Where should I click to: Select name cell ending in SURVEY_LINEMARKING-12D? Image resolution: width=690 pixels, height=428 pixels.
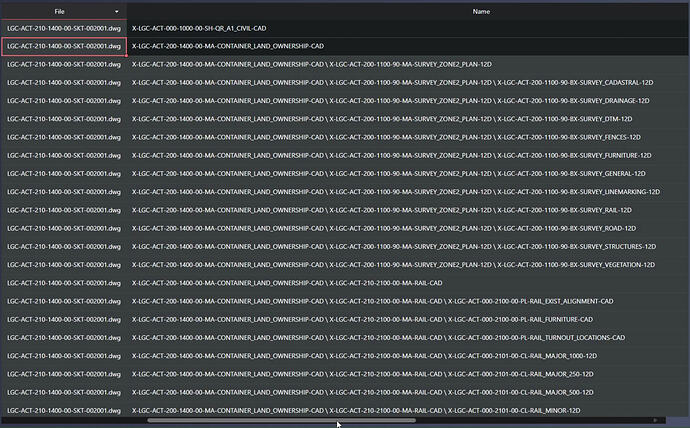408,192
